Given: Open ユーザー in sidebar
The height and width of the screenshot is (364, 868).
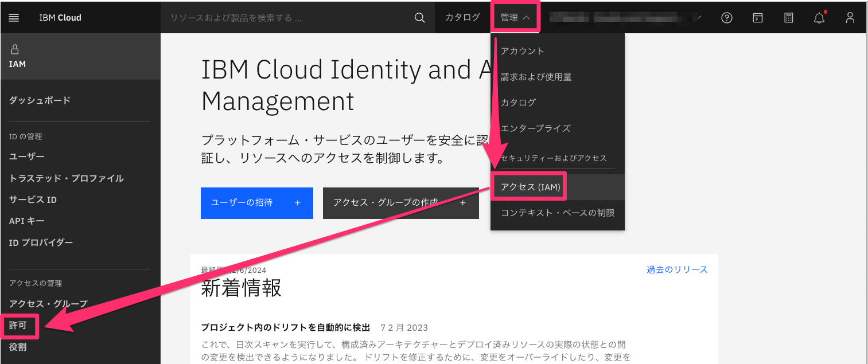Looking at the screenshot, I should point(26,156).
